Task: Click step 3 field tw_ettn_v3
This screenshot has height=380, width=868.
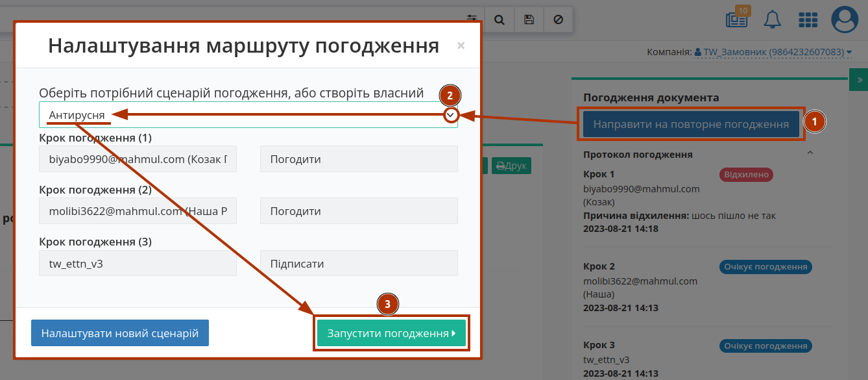Action: coord(138,264)
